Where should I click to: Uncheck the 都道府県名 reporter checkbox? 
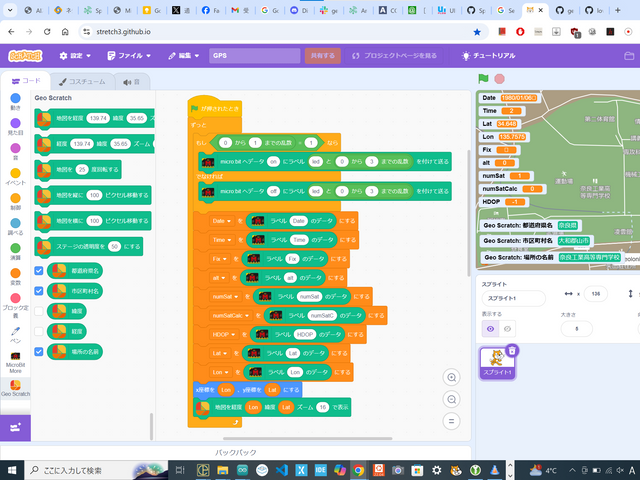click(x=39, y=271)
